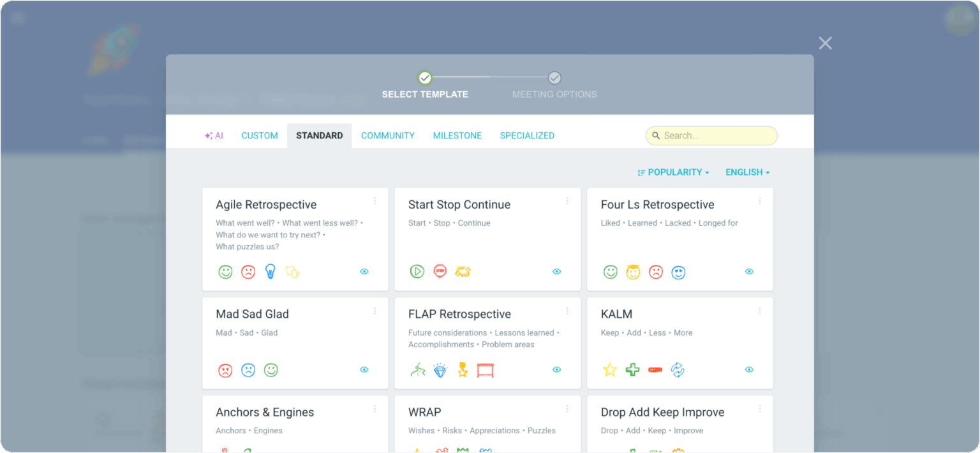Select the Mad Sad Glad template title
The height and width of the screenshot is (453, 980).
tap(253, 314)
